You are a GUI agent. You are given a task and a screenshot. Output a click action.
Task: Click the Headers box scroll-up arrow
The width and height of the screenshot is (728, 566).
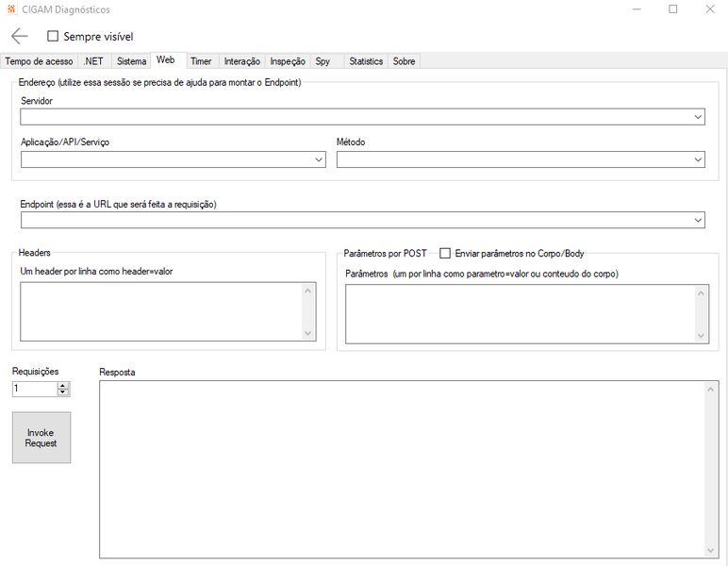307,291
